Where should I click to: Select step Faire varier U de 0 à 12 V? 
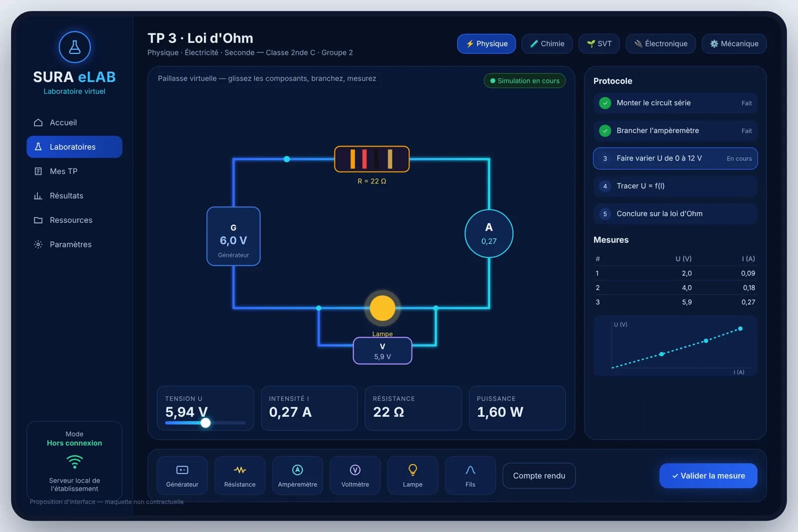point(675,159)
